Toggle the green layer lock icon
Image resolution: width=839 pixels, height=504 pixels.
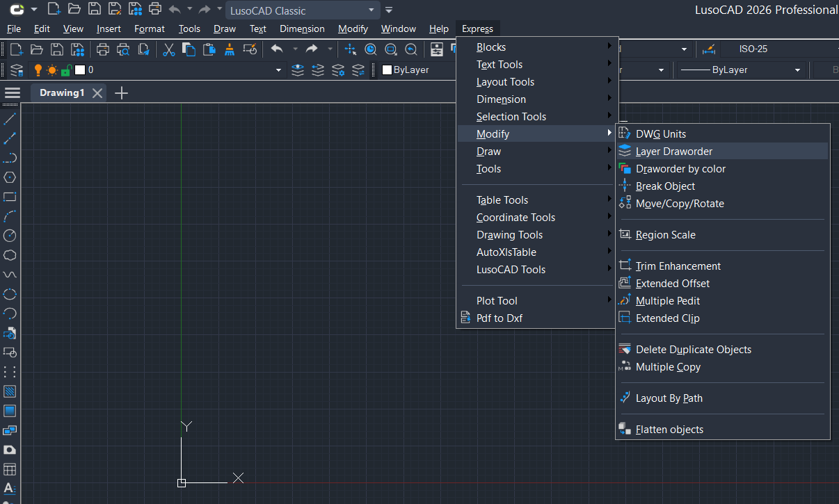tap(65, 70)
